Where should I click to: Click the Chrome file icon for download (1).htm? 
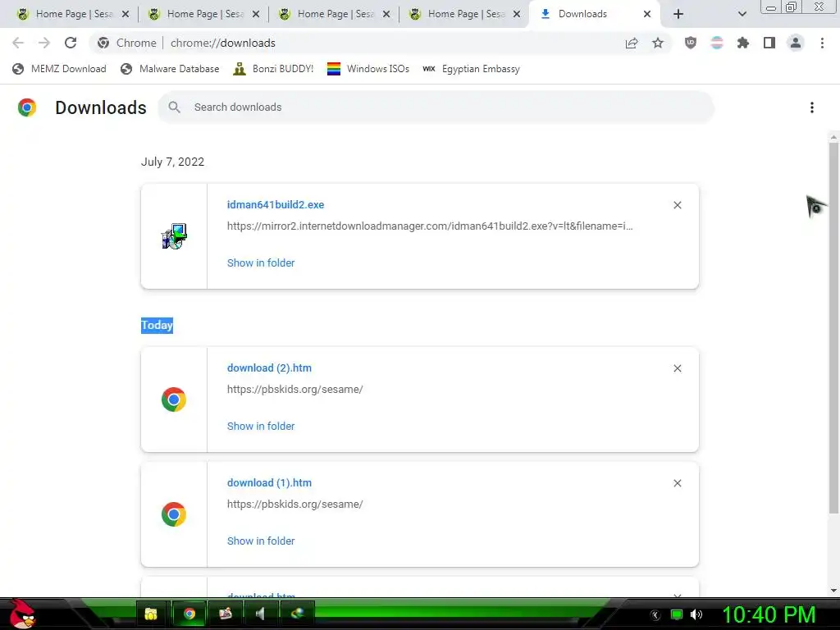pos(174,514)
